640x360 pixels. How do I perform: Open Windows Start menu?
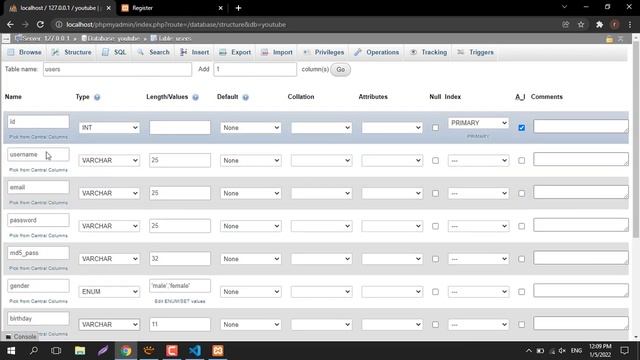pos(11,351)
